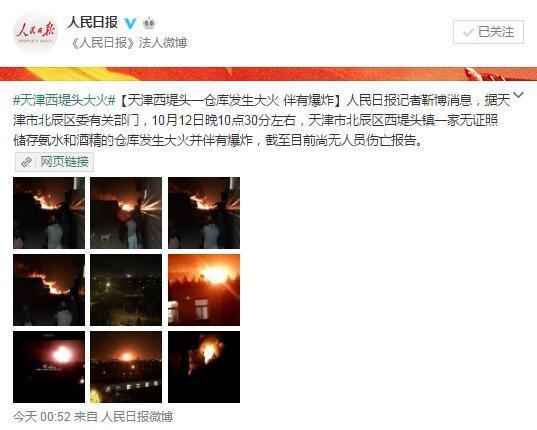Click the link chain icon beside 网页链接
This screenshot has width=537, height=430.
pyautogui.click(x=26, y=162)
